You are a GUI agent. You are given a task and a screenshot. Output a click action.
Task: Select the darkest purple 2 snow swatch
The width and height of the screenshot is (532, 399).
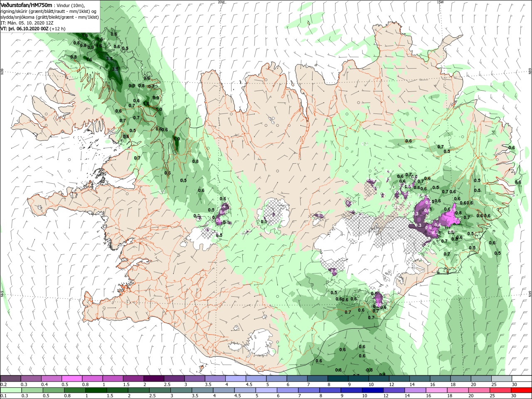point(154,379)
